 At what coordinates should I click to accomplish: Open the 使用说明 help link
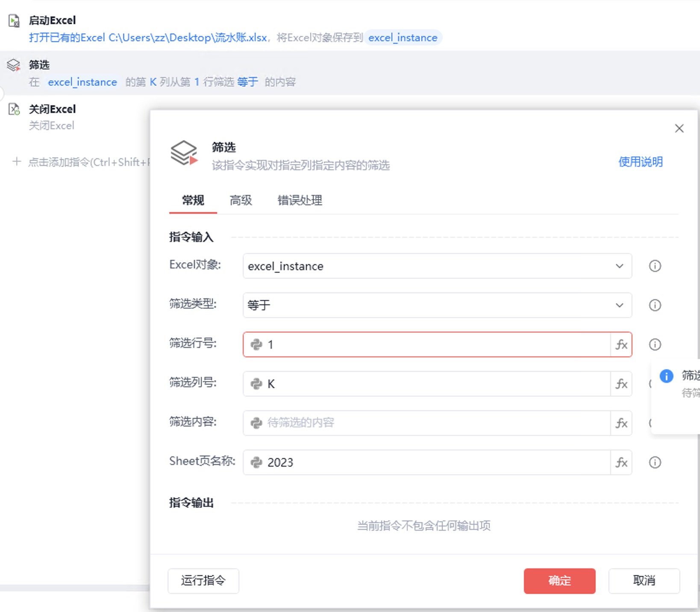(x=641, y=162)
